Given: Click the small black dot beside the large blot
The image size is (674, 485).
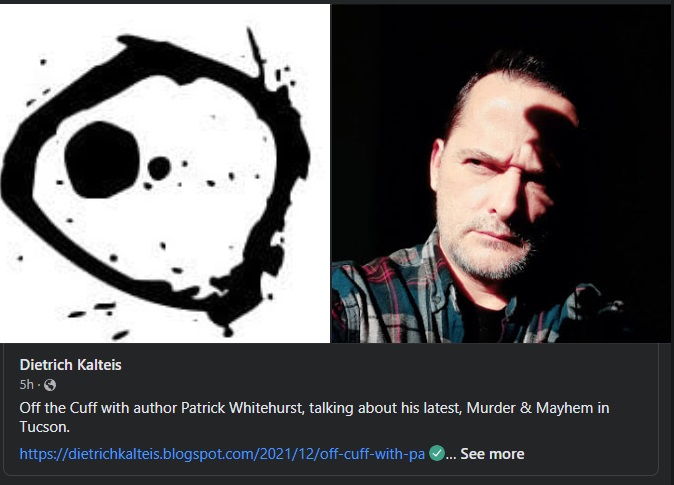Looking at the screenshot, I should click(x=159, y=168).
